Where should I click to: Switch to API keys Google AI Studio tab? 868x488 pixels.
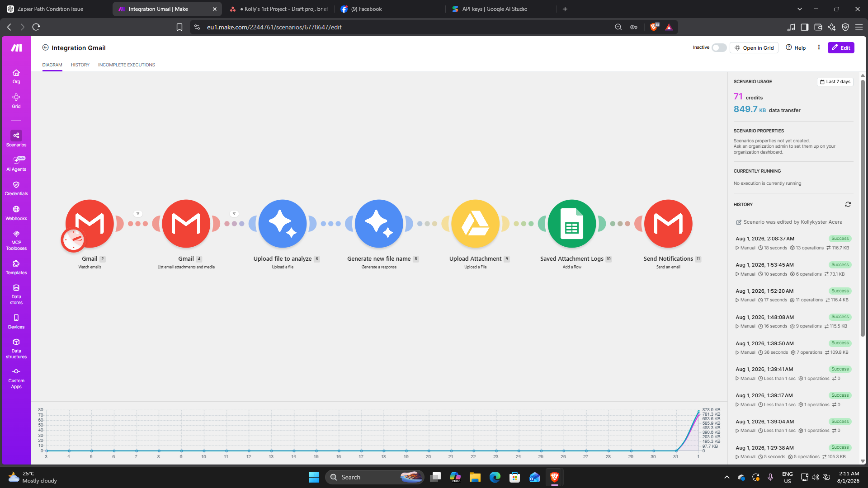(501, 9)
